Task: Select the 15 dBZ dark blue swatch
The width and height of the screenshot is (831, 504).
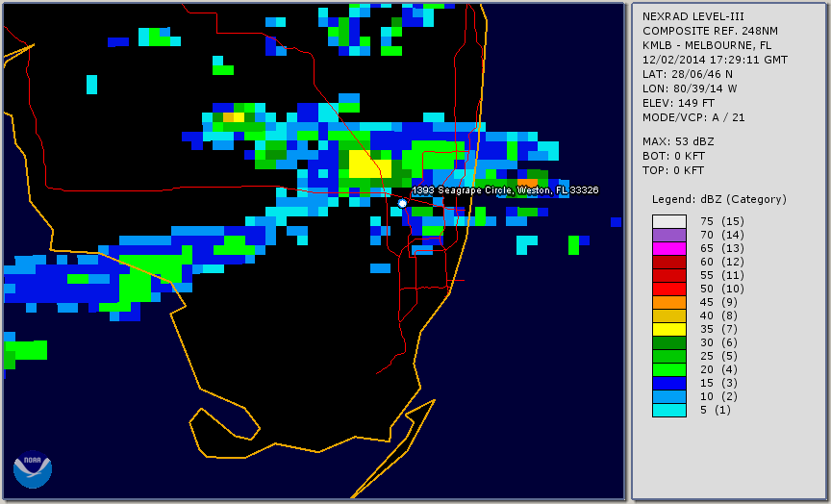Action: click(x=669, y=383)
